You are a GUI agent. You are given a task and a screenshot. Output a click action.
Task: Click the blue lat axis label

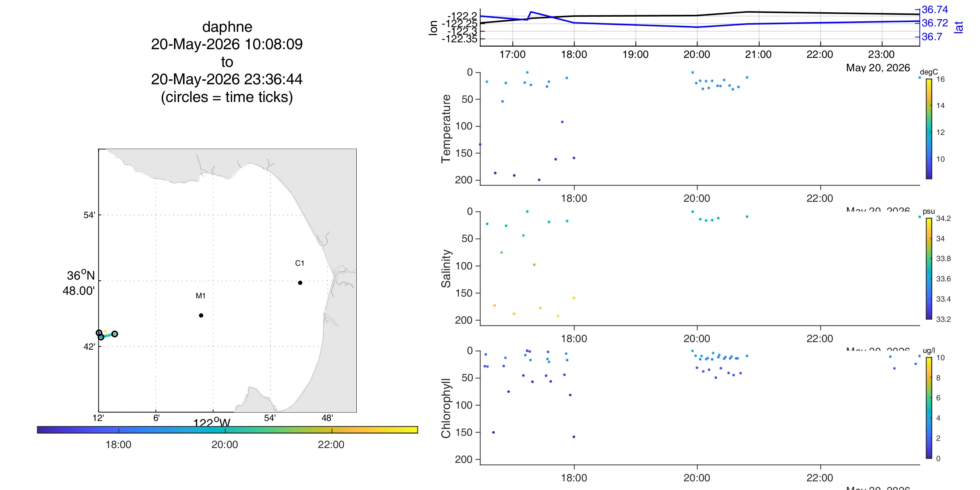[x=958, y=27]
